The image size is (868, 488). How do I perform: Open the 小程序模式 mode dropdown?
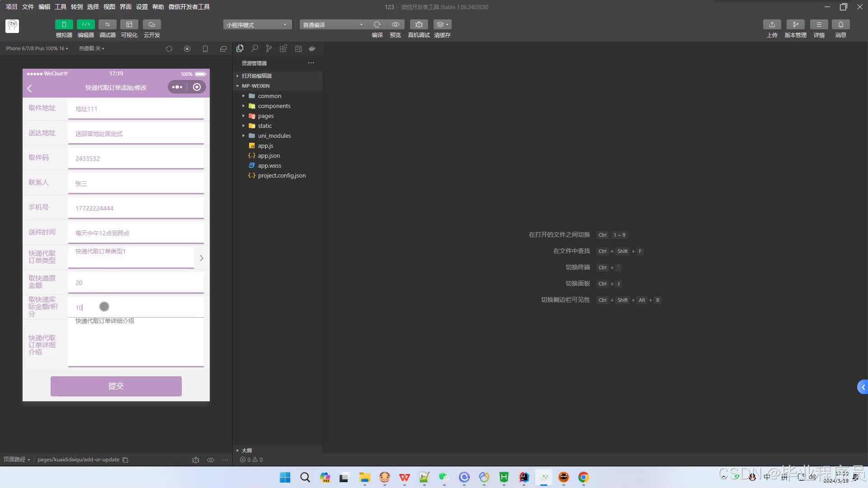coord(257,25)
